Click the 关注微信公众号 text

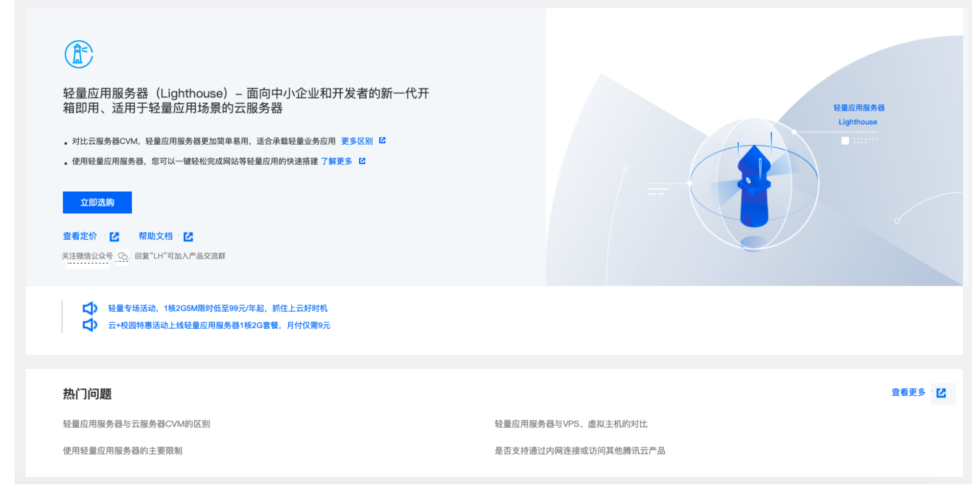[x=87, y=256]
